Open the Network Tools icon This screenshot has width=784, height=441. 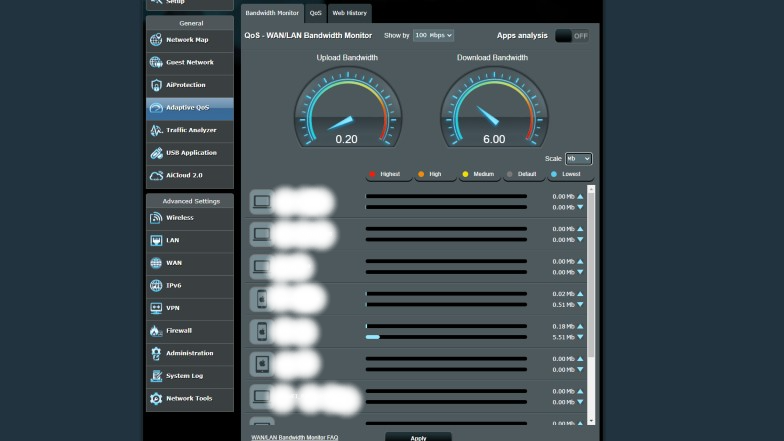(x=156, y=398)
